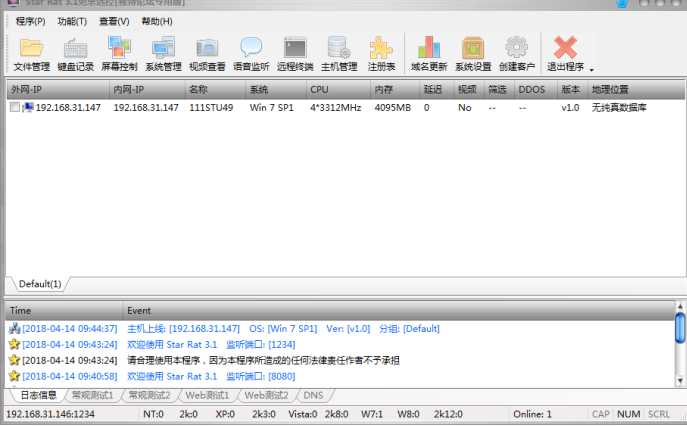Screen dimensions: 687x426
Task: Click the log panel scrollbar thumb
Action: tap(680, 328)
